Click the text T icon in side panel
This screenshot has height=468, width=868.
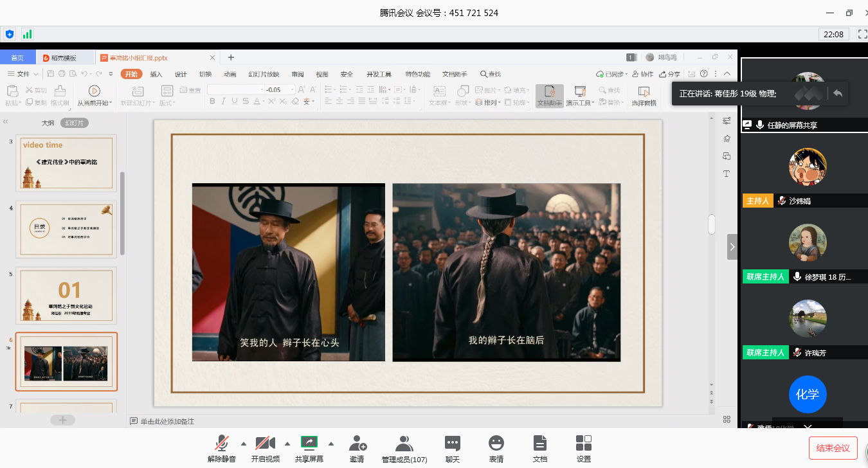point(727,174)
